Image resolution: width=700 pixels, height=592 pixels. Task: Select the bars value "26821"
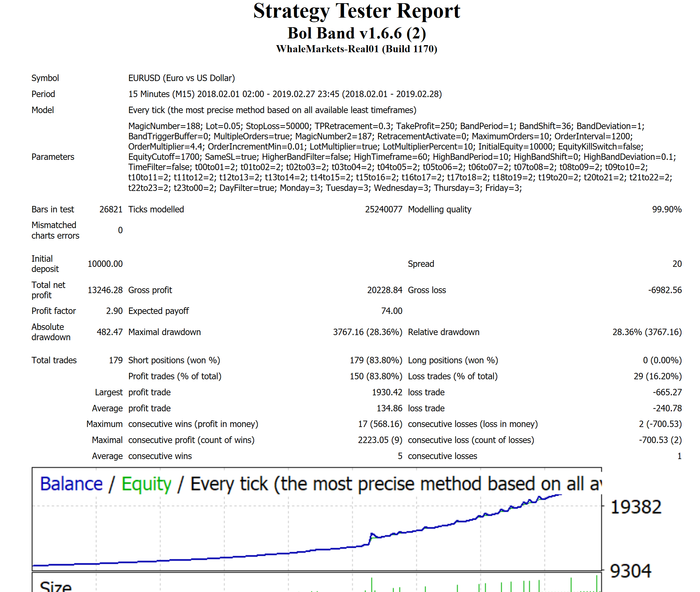[x=111, y=210]
